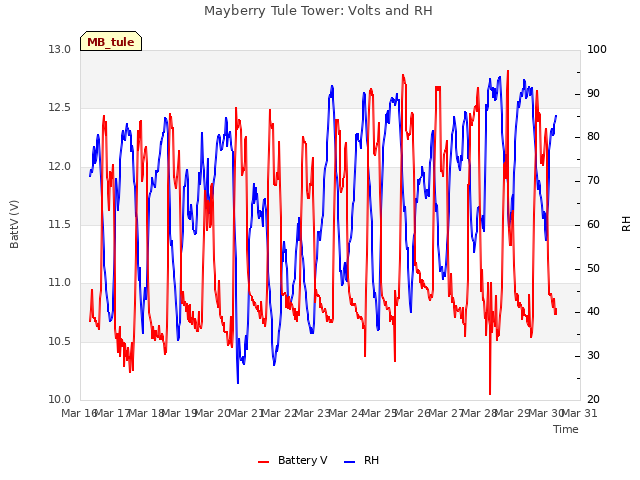Click the 'Mar 26' date tick label

pos(413,413)
